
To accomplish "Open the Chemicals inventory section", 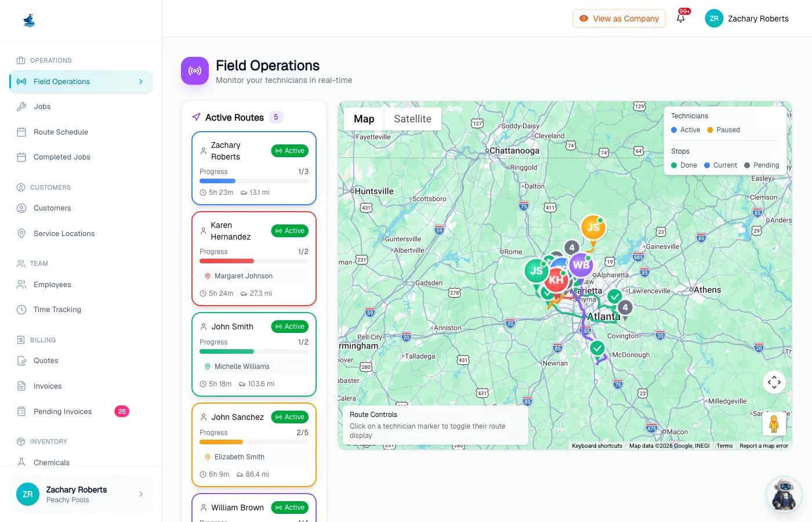I will (x=52, y=462).
